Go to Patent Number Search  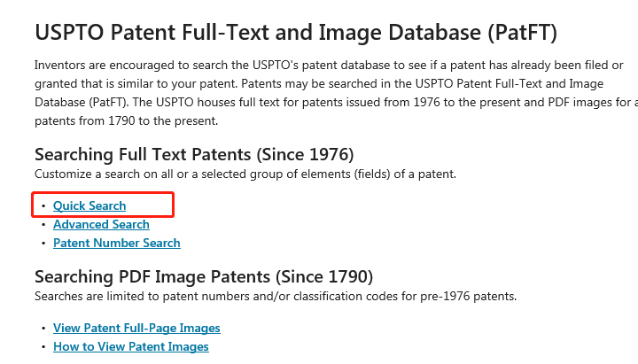point(116,243)
